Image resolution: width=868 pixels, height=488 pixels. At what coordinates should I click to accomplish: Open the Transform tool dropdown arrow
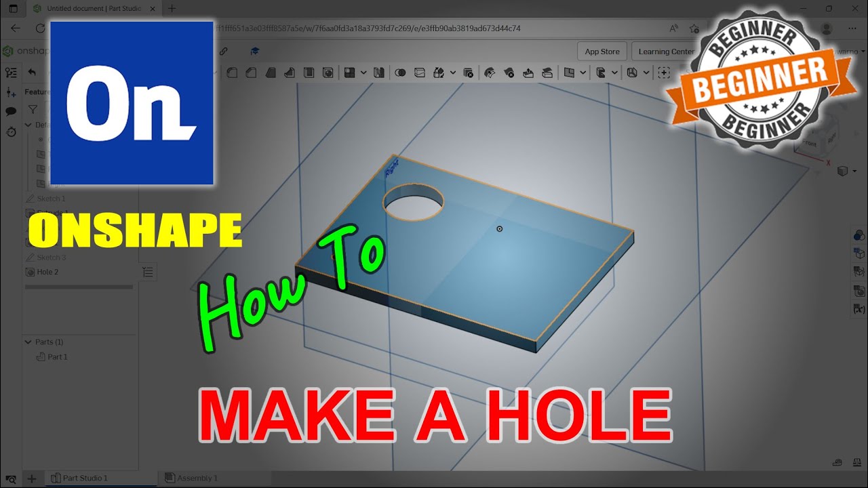[x=452, y=73]
